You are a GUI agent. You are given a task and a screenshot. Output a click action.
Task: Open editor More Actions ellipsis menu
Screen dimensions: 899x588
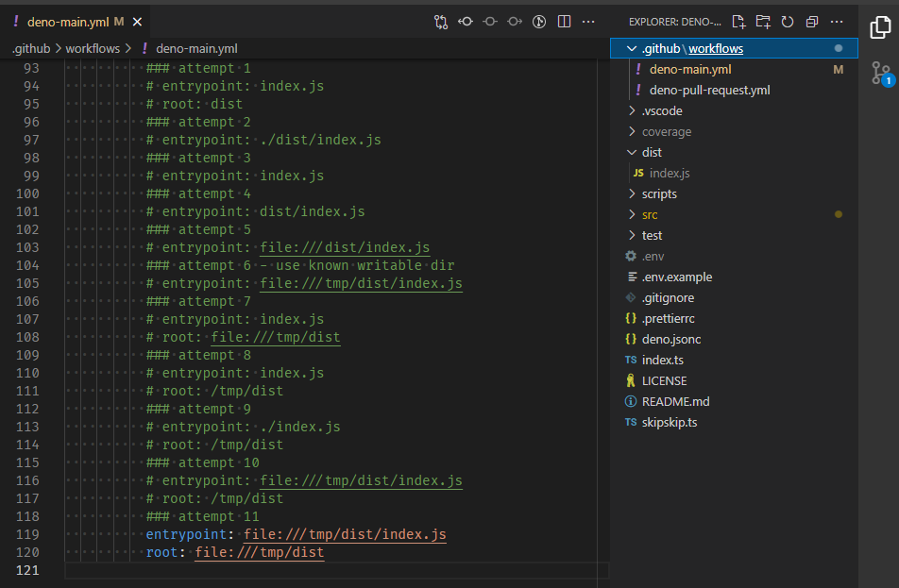tap(588, 22)
